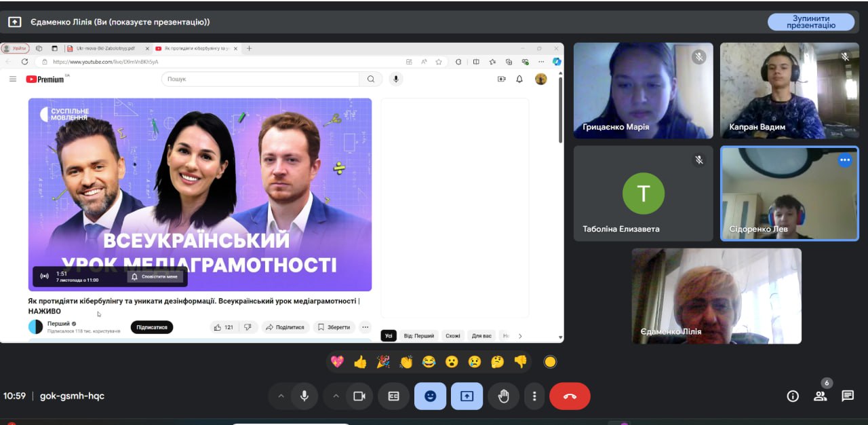The width and height of the screenshot is (868, 425).
Task: Expand video settings chevron beside camera
Action: (x=336, y=396)
